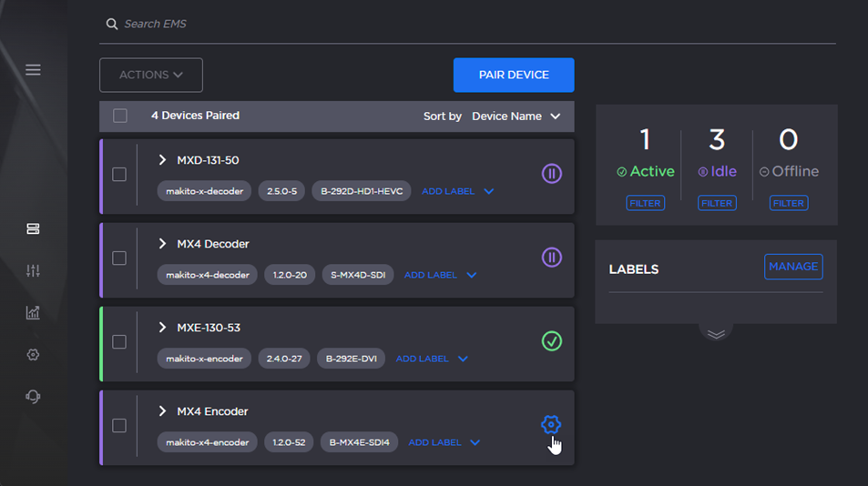The image size is (868, 486).
Task: Open the support headset sidebar icon
Action: (33, 397)
